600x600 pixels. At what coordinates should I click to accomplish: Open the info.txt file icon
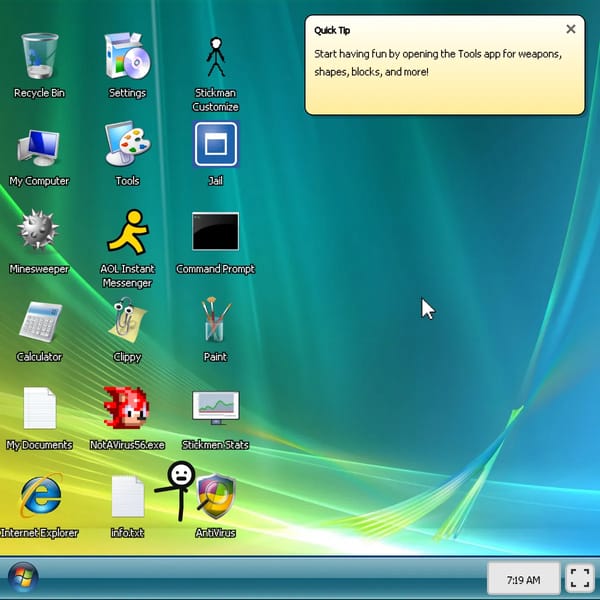[127, 496]
